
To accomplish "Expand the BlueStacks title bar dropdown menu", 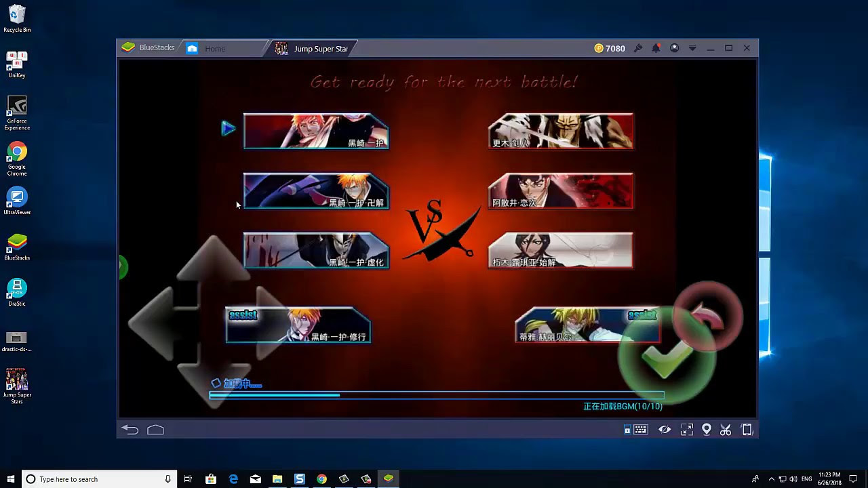I will pos(692,48).
